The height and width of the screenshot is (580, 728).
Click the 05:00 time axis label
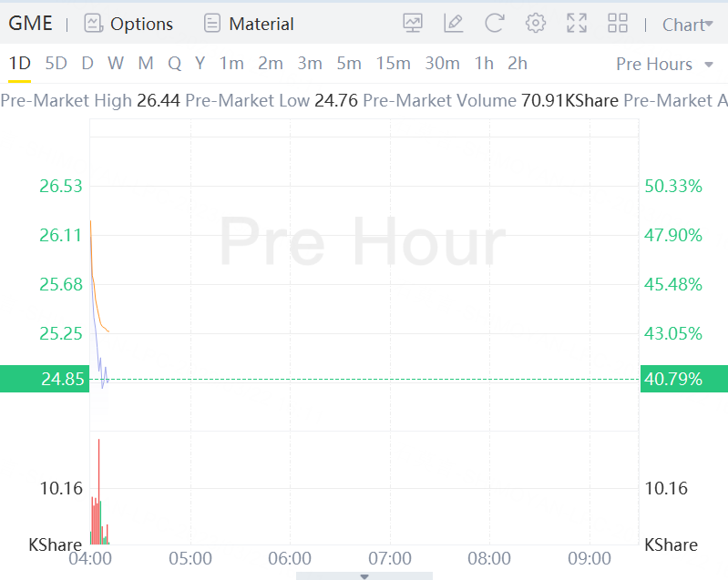click(x=190, y=558)
